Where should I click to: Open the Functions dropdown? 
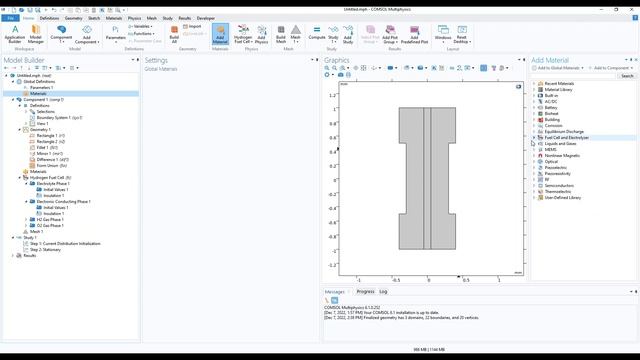141,33
